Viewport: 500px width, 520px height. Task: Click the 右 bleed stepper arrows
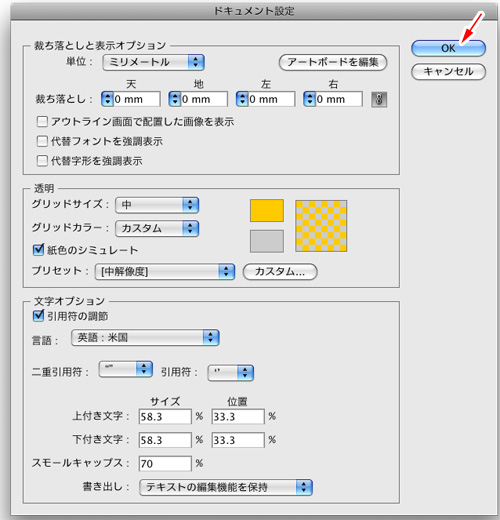(309, 99)
